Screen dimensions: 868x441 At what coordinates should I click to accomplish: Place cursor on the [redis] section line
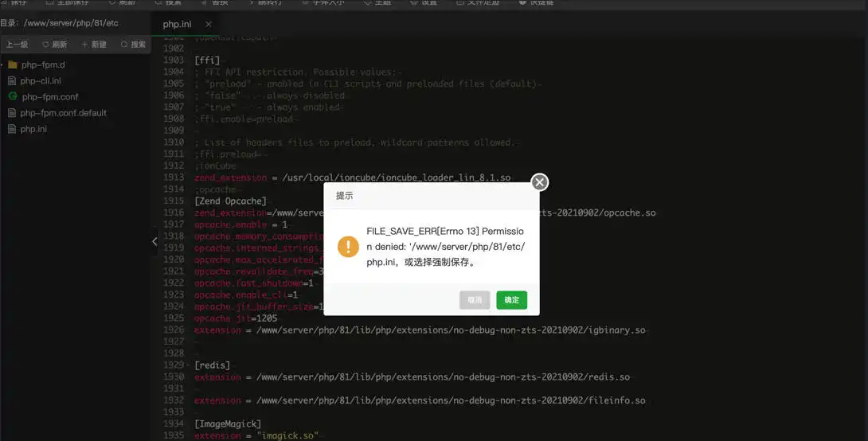212,365
